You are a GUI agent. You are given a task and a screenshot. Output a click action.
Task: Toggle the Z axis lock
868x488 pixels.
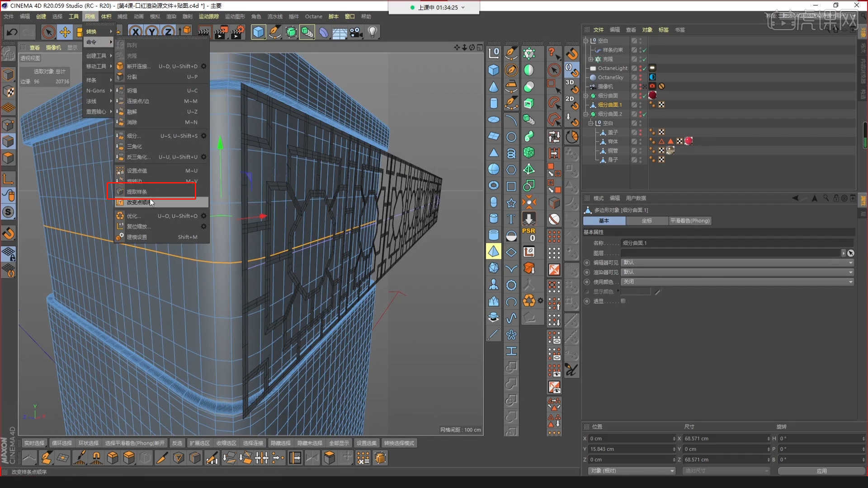coord(168,32)
